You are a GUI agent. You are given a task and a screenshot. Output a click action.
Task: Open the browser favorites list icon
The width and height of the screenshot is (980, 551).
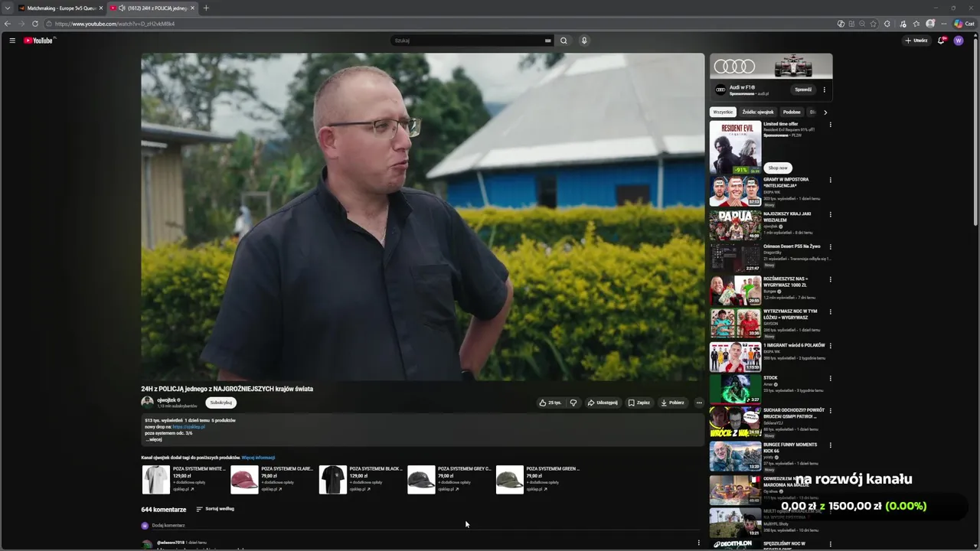916,24
